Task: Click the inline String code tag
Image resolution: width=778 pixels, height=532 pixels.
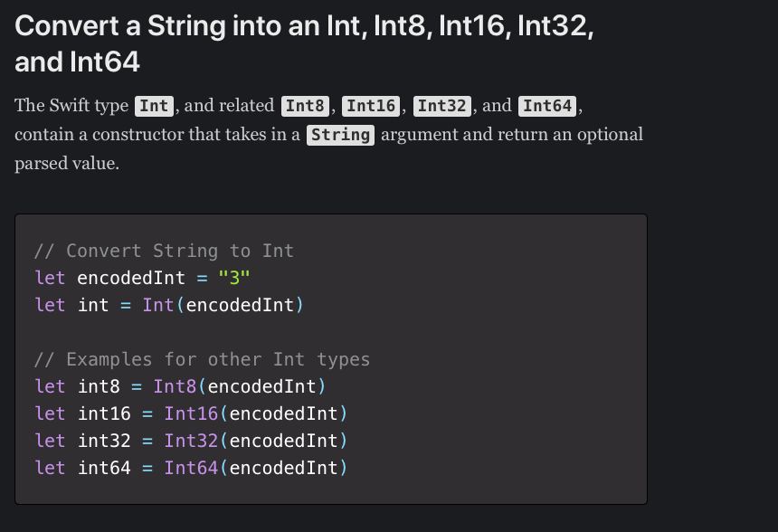Action: (x=340, y=135)
